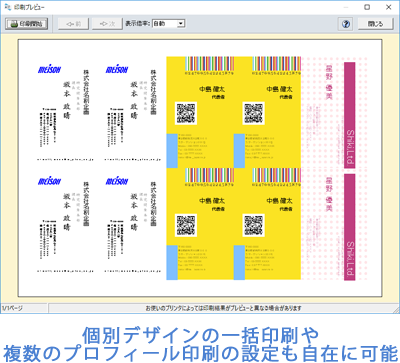Open help with the question mark icon
The image size is (400, 363).
[346, 24]
